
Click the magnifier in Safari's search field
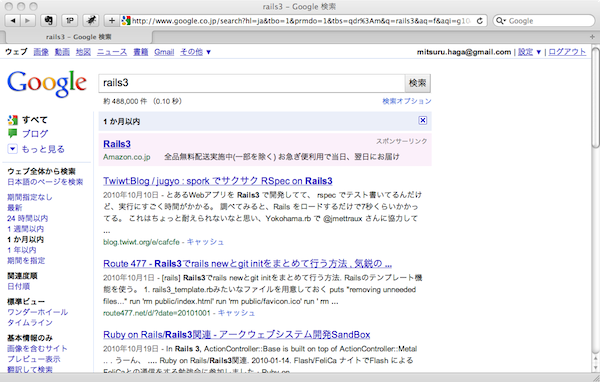500,21
